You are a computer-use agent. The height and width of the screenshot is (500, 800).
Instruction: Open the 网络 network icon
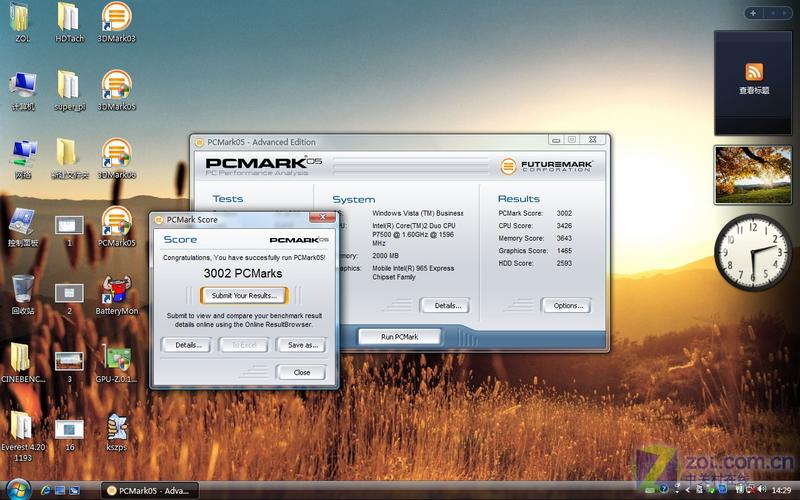tap(22, 159)
